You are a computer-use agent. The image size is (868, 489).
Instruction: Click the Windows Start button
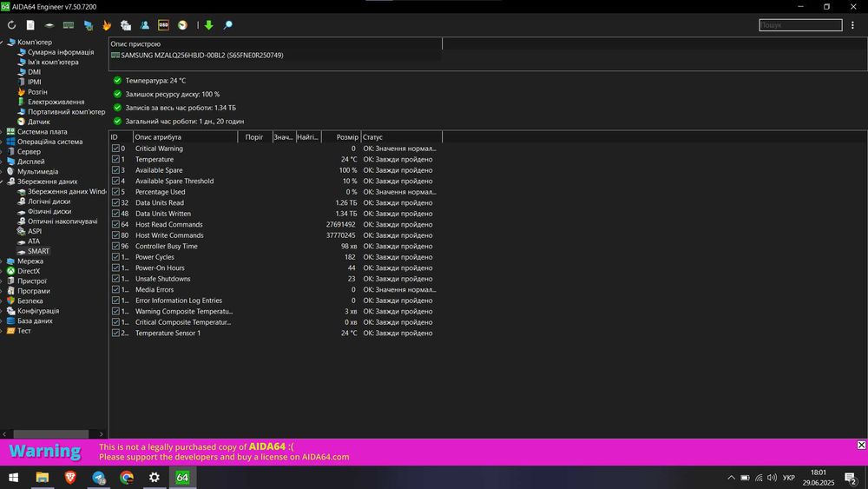(x=14, y=477)
